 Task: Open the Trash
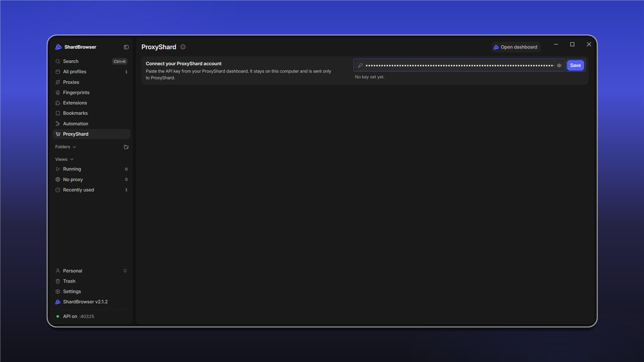coord(91,281)
